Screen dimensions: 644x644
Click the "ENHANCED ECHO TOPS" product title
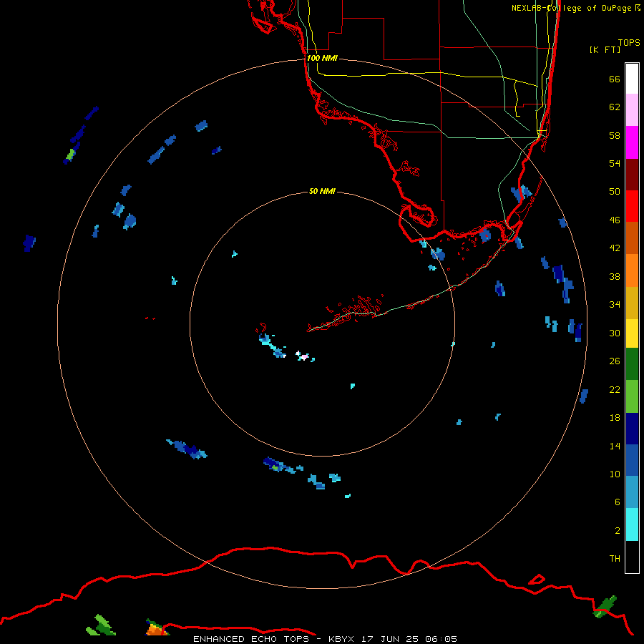click(x=251, y=639)
